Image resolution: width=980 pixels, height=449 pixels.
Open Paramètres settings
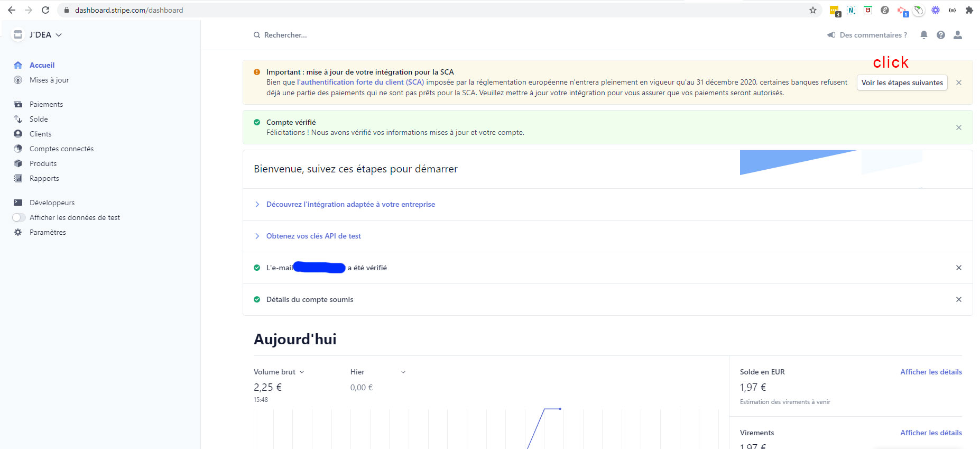[48, 232]
